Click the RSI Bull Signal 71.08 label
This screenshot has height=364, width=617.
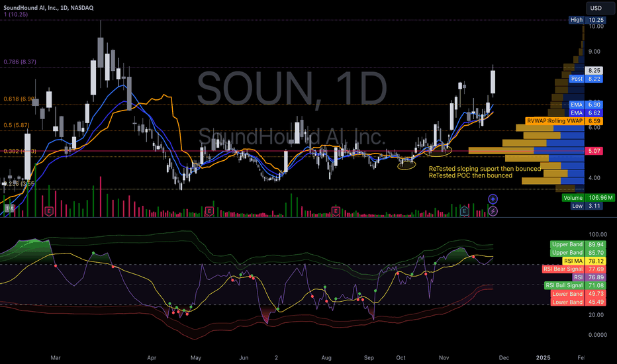[x=575, y=285]
